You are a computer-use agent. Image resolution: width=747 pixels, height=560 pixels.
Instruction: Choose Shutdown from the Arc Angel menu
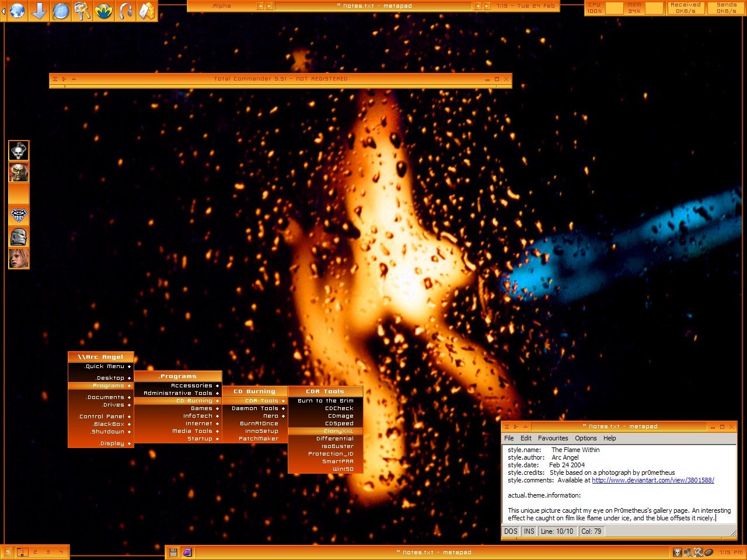108,432
